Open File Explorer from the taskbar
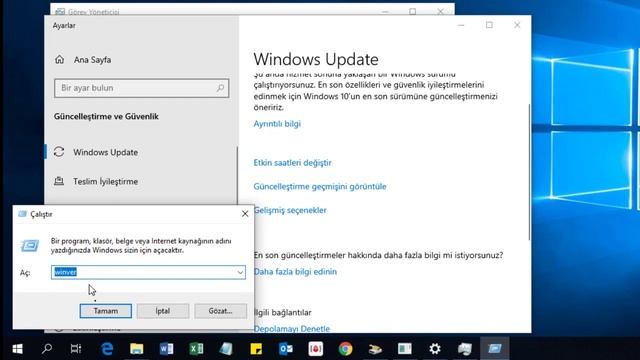The width and height of the screenshot is (640, 360). [136, 349]
